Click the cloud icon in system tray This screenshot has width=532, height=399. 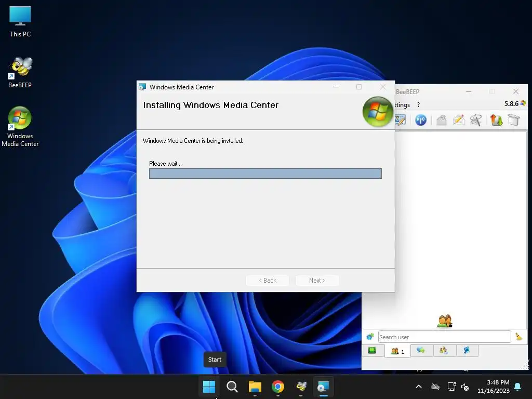coord(435,387)
